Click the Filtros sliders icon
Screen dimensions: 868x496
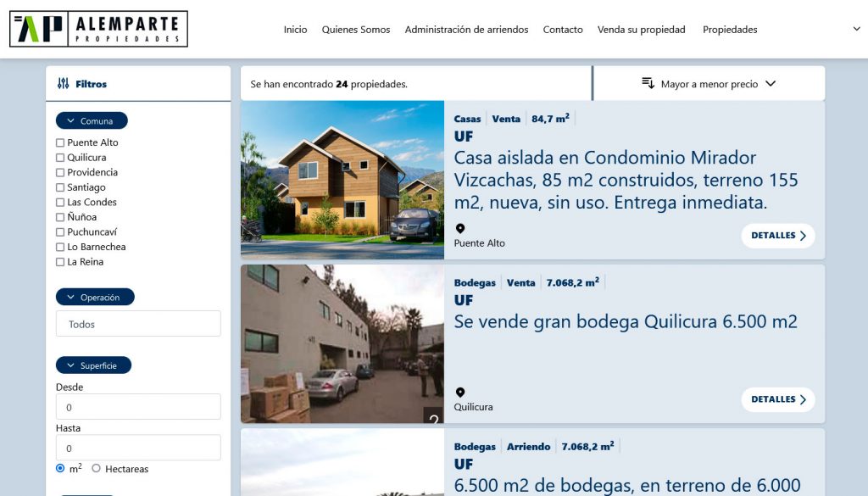coord(63,84)
